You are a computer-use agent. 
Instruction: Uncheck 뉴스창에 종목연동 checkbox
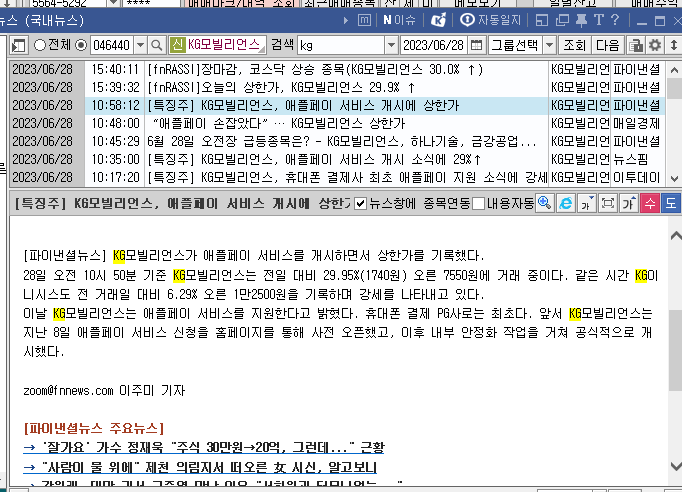[x=360, y=204]
